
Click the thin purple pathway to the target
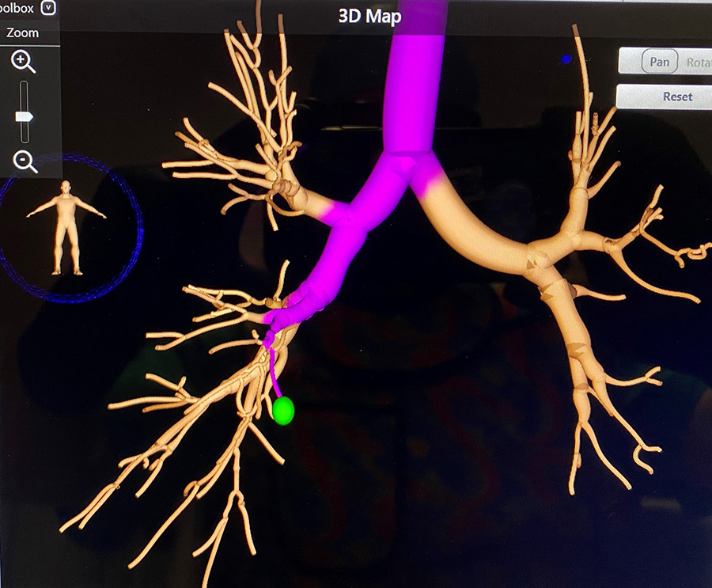click(274, 372)
